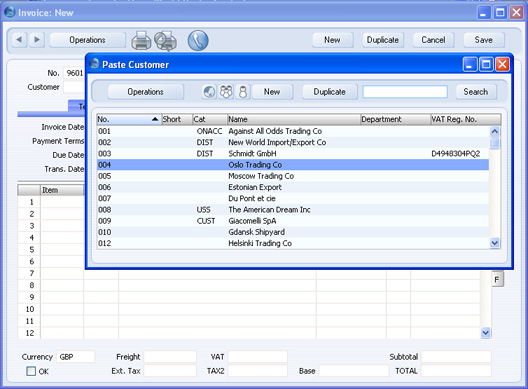Open print preview icon in Invoice toolbar
528x389 pixels.
165,41
